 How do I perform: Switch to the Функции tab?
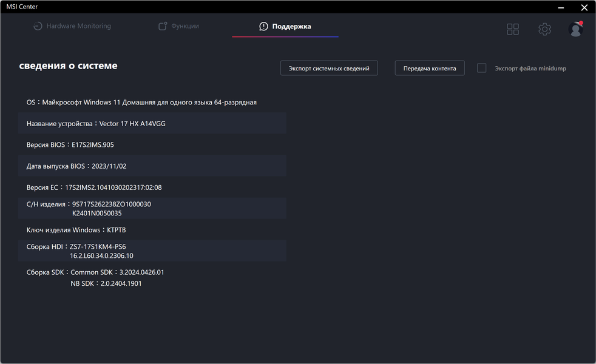click(x=185, y=27)
